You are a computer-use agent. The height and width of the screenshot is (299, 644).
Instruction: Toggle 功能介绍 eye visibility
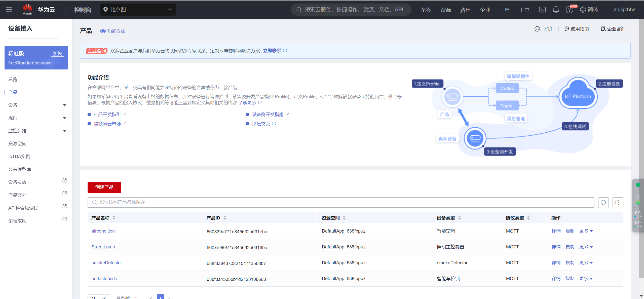(x=103, y=31)
